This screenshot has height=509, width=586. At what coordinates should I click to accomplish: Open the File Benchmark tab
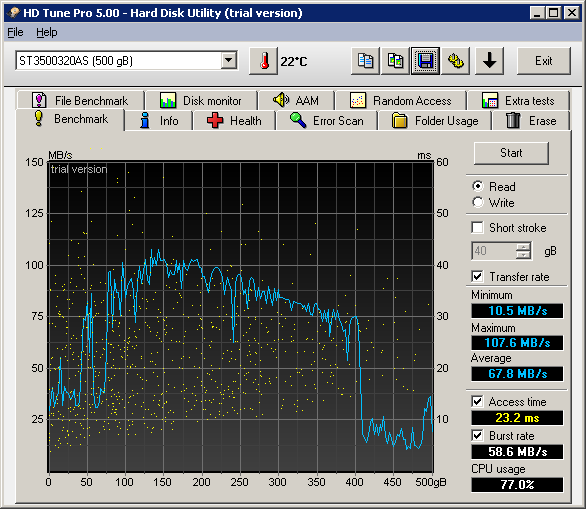point(81,101)
